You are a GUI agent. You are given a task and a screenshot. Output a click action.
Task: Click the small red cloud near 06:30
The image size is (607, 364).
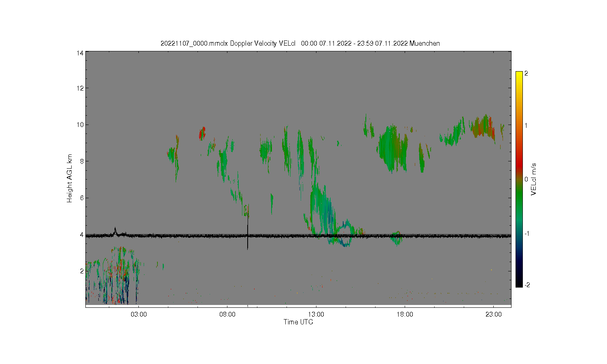[x=202, y=133]
